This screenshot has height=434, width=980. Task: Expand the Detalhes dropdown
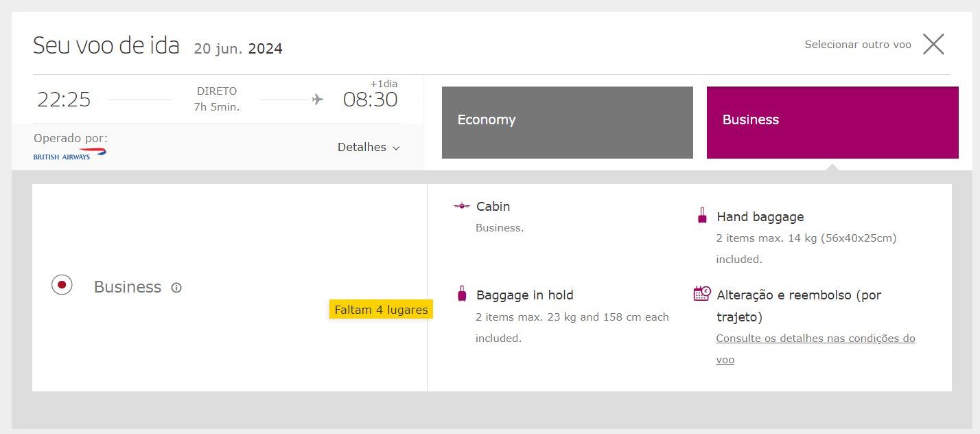pos(369,147)
